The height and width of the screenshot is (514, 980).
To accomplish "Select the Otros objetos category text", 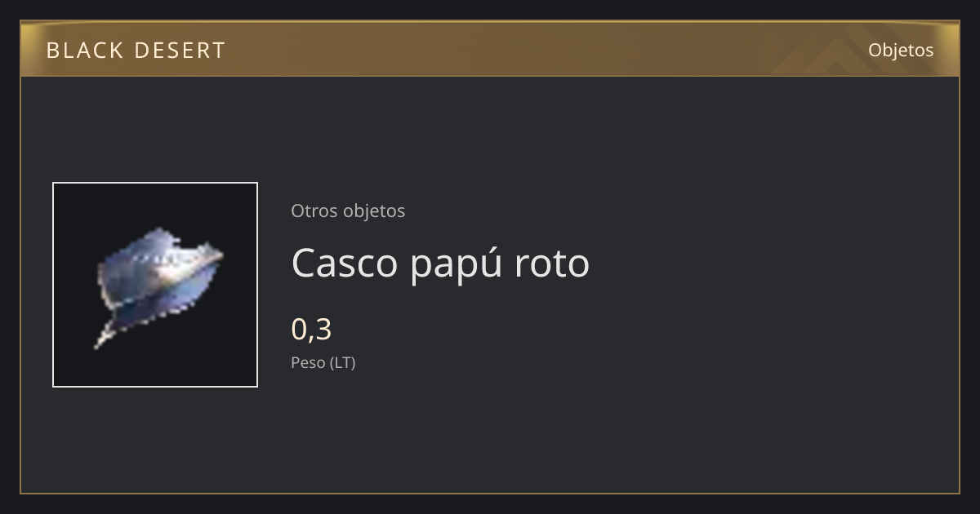I will point(348,210).
